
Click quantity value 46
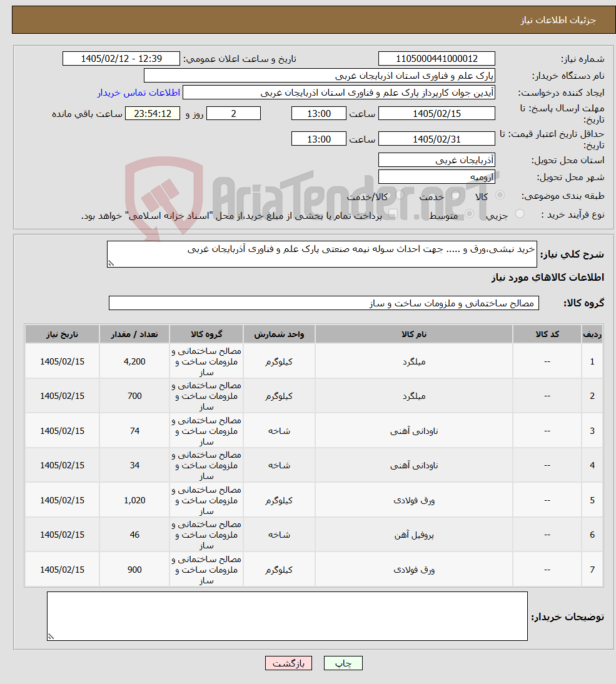point(134,535)
